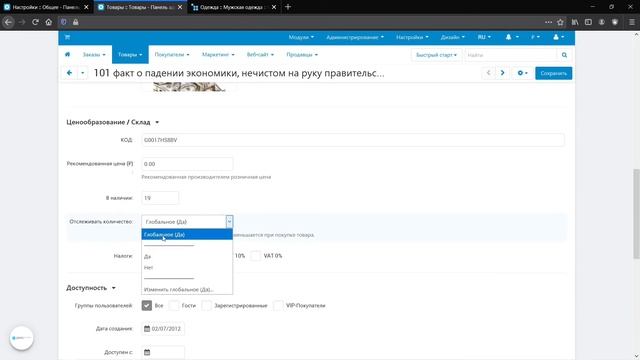This screenshot has height=360, width=640.
Task: Open the Вебсайт menu
Action: 260,54
